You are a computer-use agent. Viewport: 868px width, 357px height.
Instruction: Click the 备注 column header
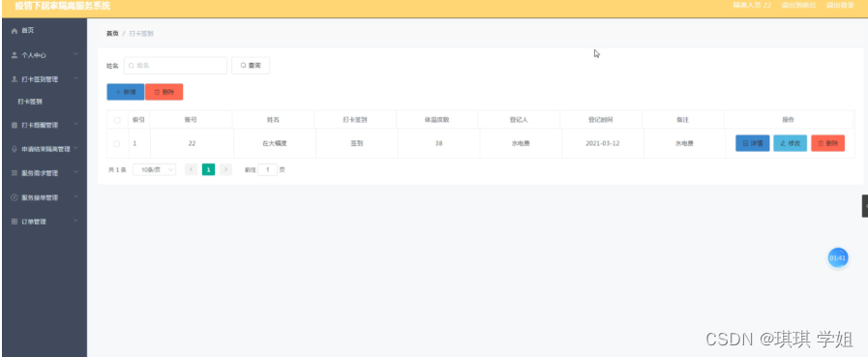click(682, 120)
